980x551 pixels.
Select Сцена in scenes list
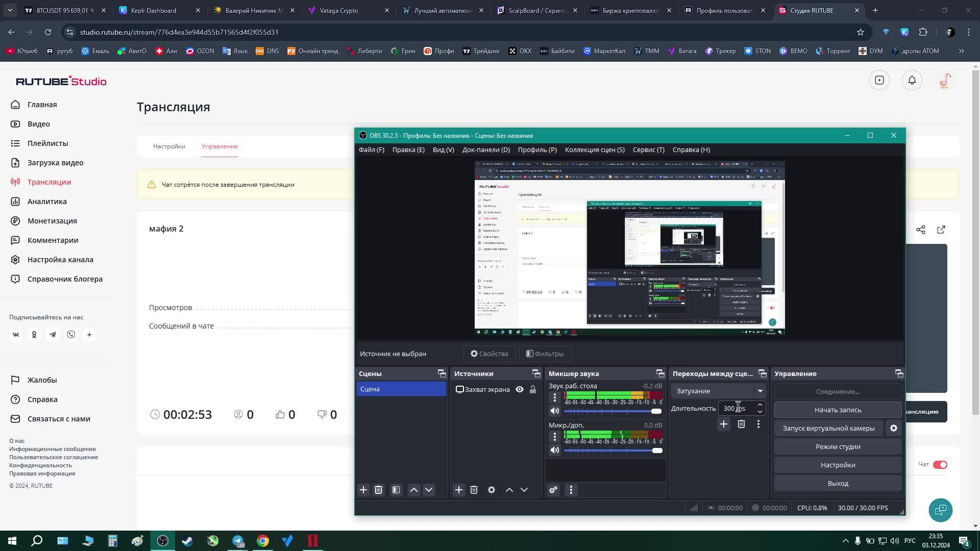click(x=401, y=389)
